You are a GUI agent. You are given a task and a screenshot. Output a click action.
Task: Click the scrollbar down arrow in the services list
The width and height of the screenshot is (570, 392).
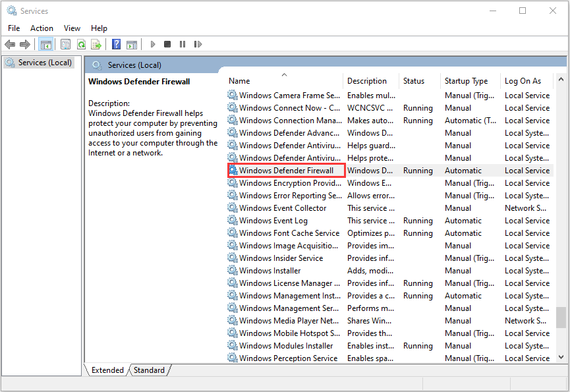[x=561, y=357]
